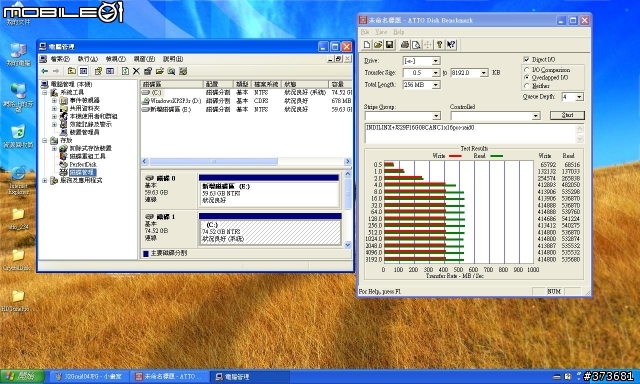Select the I/O Comparison radio button
The width and height of the screenshot is (640, 384).
coord(527,70)
